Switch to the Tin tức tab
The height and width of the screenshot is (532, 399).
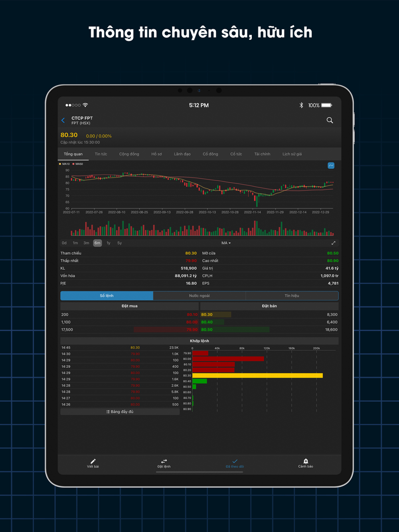(x=101, y=154)
